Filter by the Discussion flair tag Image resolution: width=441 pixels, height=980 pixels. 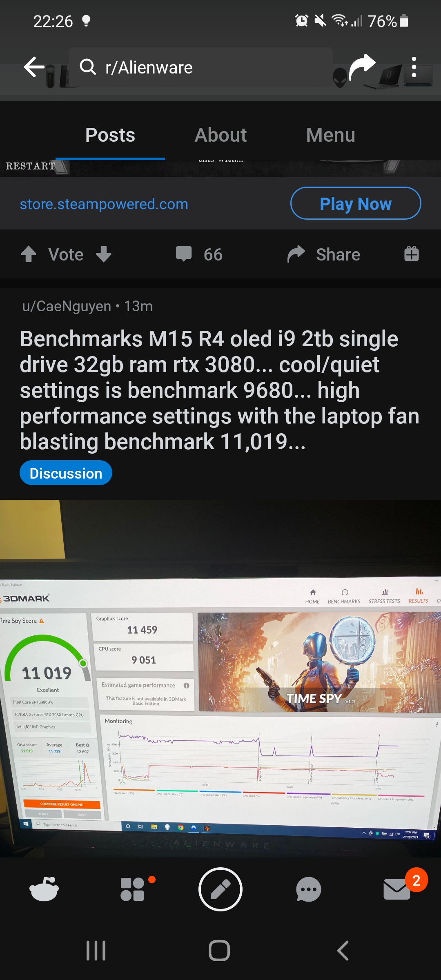66,473
